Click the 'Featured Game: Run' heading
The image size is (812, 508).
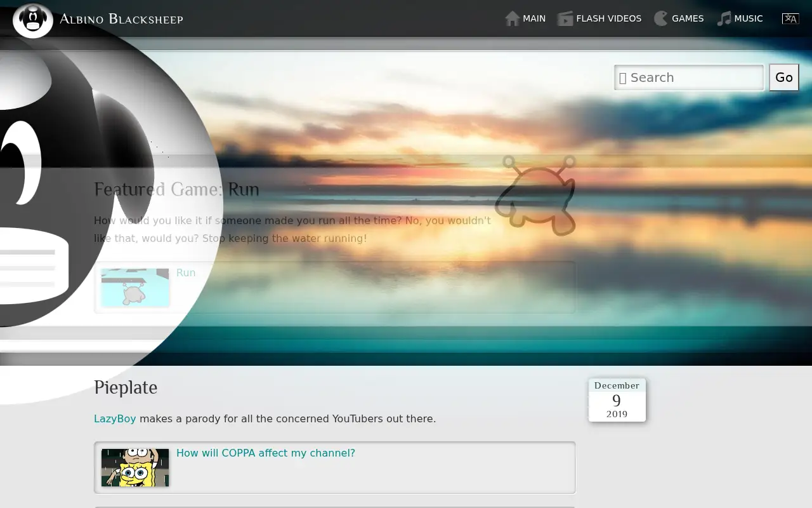pyautogui.click(x=176, y=189)
